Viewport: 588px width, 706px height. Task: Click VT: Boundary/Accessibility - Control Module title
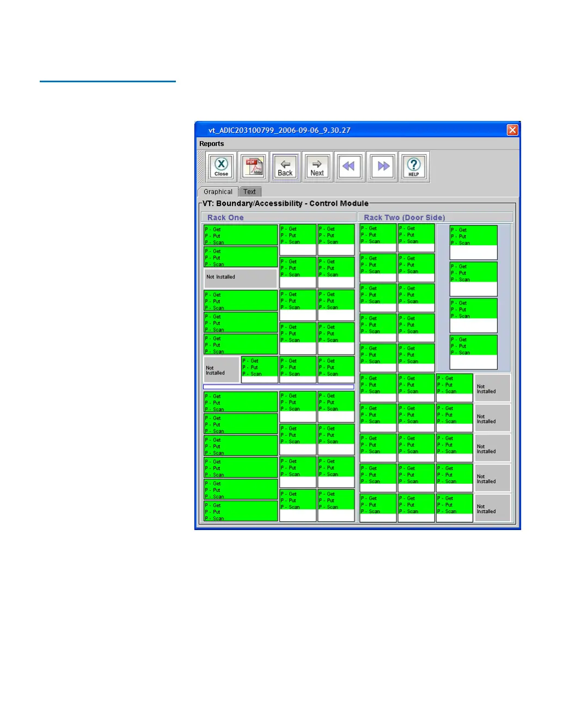pyautogui.click(x=285, y=204)
